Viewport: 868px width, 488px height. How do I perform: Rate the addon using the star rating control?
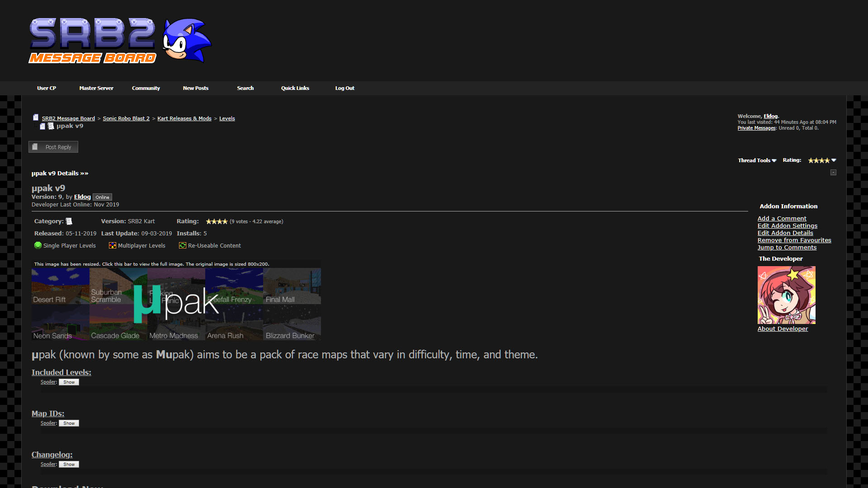(818, 160)
